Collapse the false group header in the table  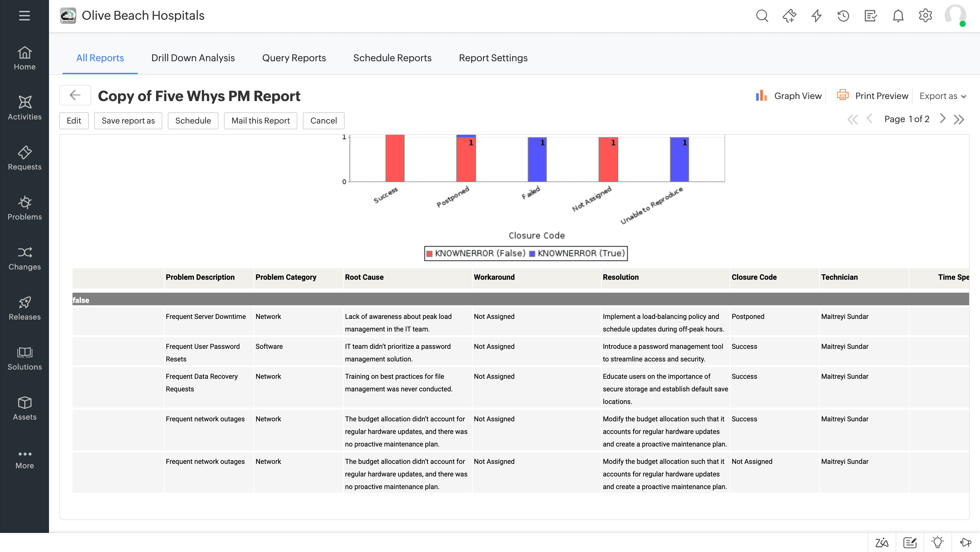point(81,300)
